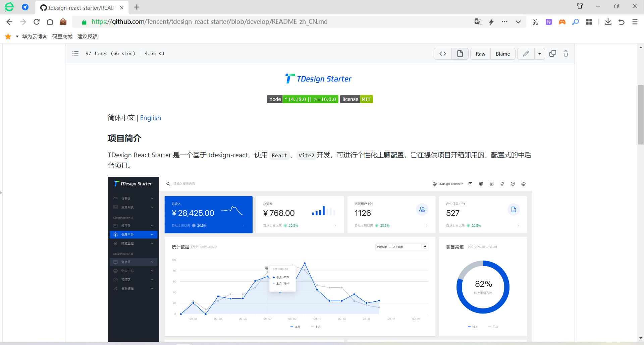Click the blue telegram-style pinned tab icon

point(25,7)
